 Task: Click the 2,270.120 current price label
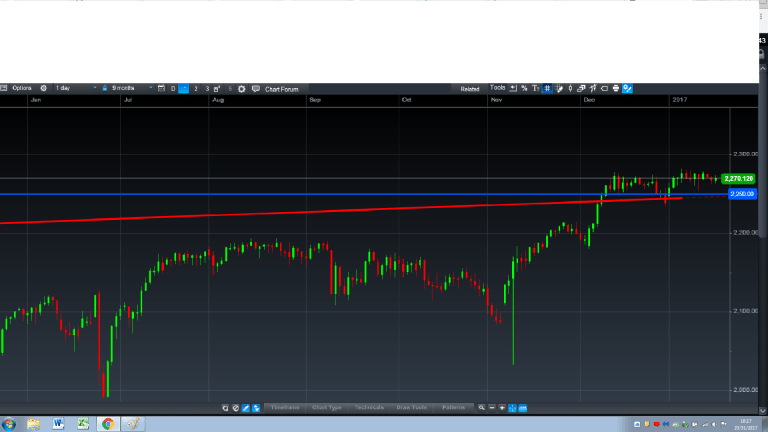point(738,179)
